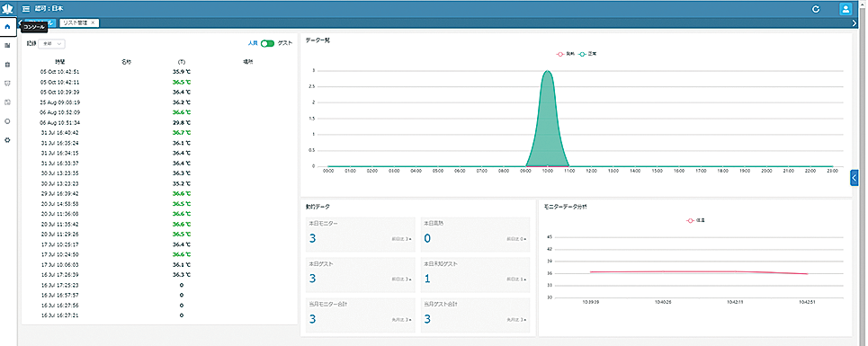Viewport: 868px width, 346px height.
Task: Toggle the 正常 legend series in chart
Action: click(x=587, y=54)
